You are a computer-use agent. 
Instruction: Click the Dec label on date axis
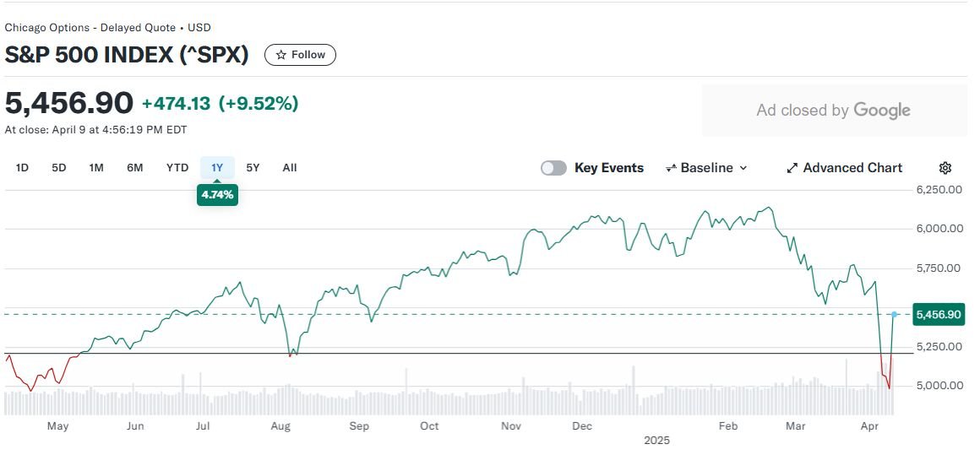(x=582, y=426)
